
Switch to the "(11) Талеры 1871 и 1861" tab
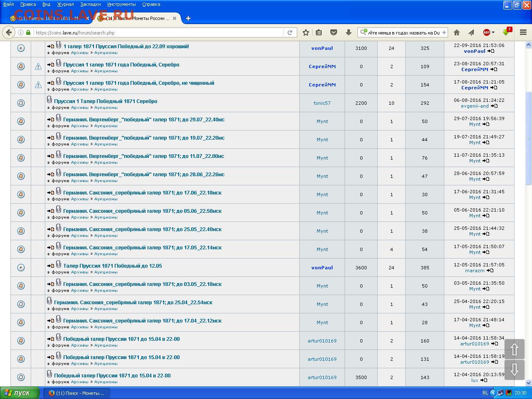(x=49, y=18)
